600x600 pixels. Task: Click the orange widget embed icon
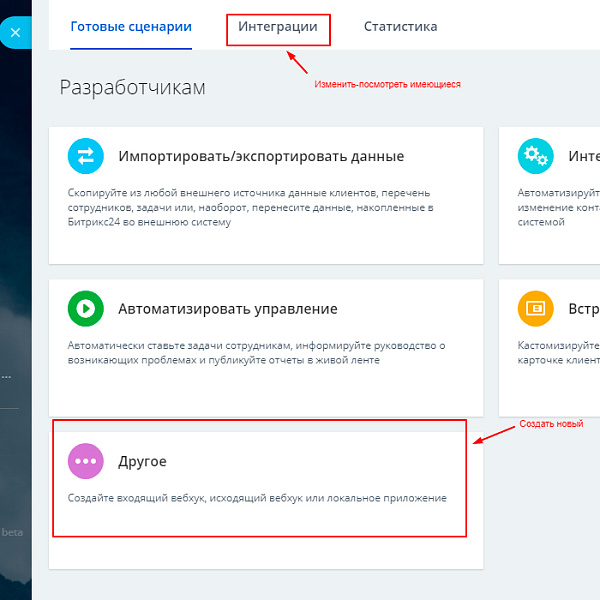[x=535, y=308]
